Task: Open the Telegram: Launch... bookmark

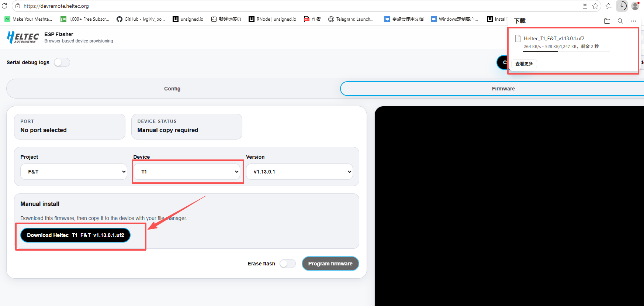Action: (x=351, y=19)
